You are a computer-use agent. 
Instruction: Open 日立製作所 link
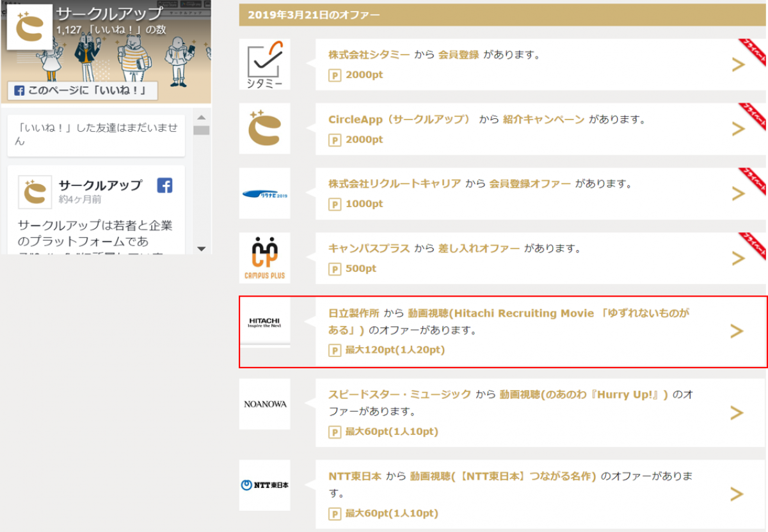tap(354, 313)
